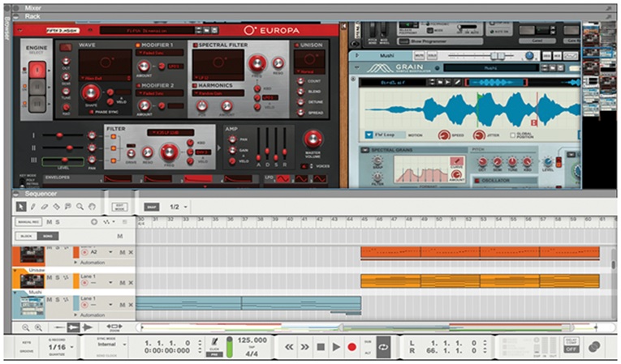Click the horizontal Zoom arrows icon

(114, 327)
